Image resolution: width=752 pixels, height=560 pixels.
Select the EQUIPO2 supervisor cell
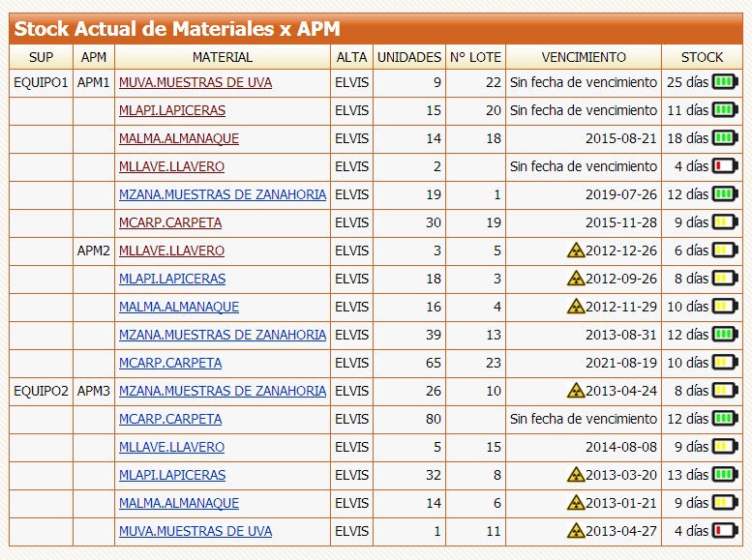click(x=41, y=391)
